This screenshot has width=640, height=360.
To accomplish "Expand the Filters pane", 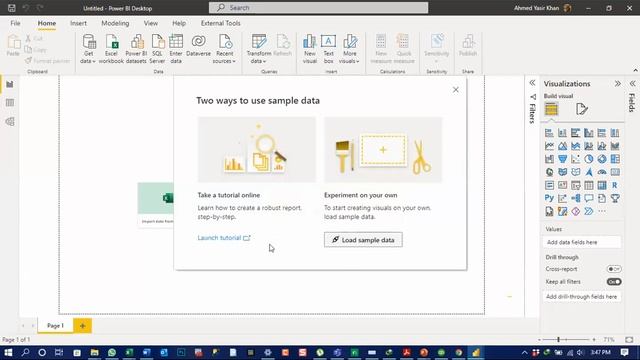I will tap(532, 83).
